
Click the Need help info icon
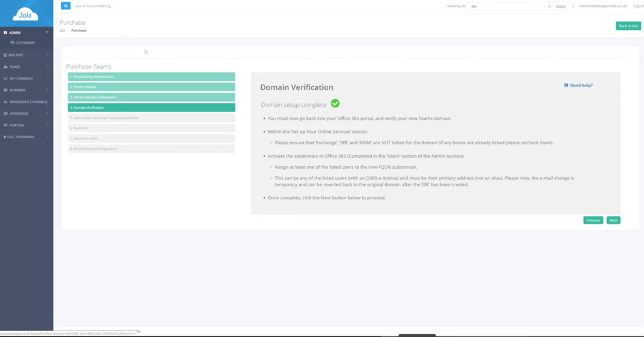click(566, 85)
